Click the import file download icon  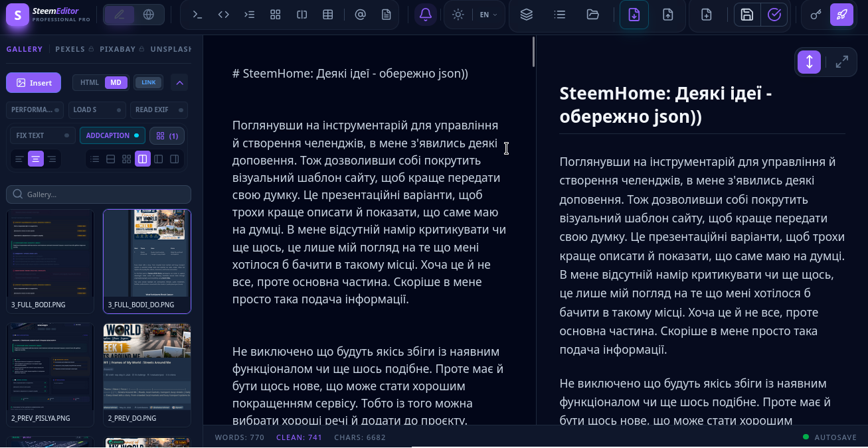(634, 15)
